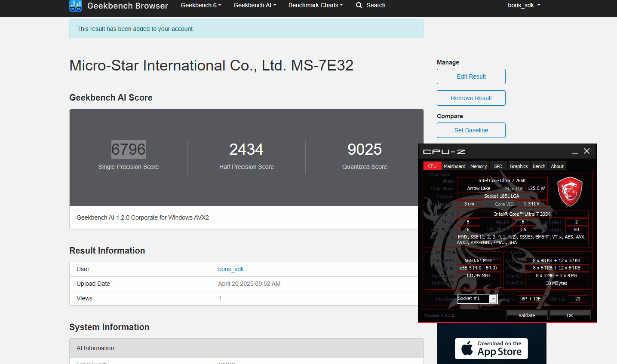Viewport: 617px width, 364px height.
Task: Click the 8P + 12E cores field
Action: click(531, 299)
